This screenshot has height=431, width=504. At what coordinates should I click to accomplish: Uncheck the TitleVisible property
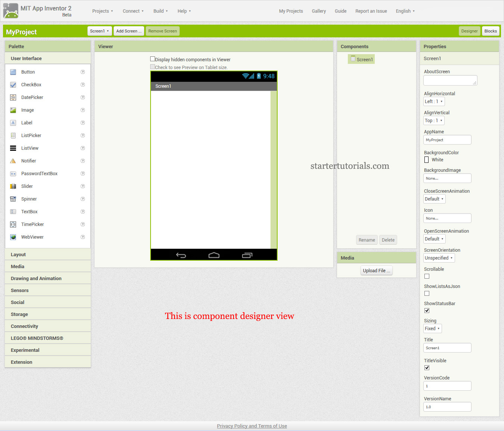427,368
